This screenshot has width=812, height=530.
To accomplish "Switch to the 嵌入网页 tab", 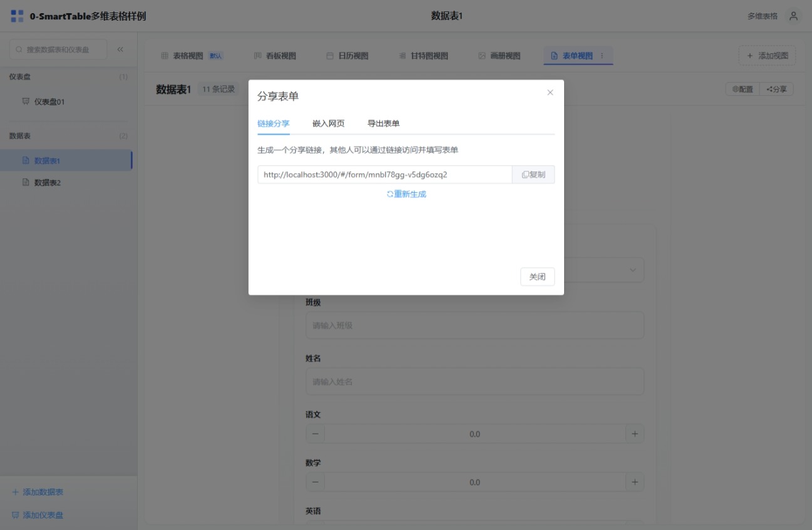I will (x=328, y=123).
